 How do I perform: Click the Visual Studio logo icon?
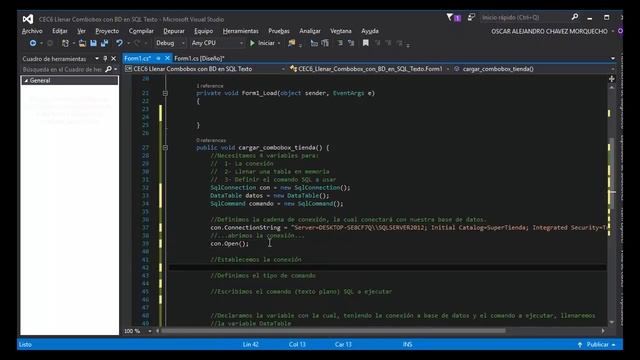click(x=28, y=19)
